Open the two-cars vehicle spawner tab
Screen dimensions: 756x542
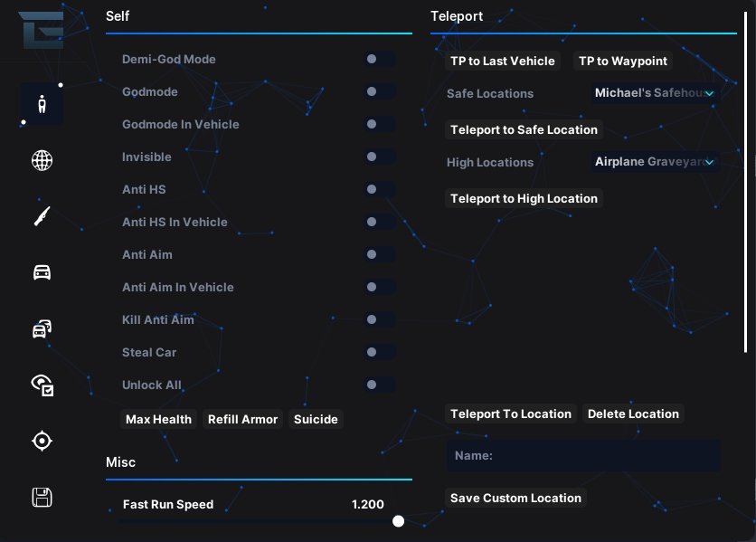coord(42,328)
